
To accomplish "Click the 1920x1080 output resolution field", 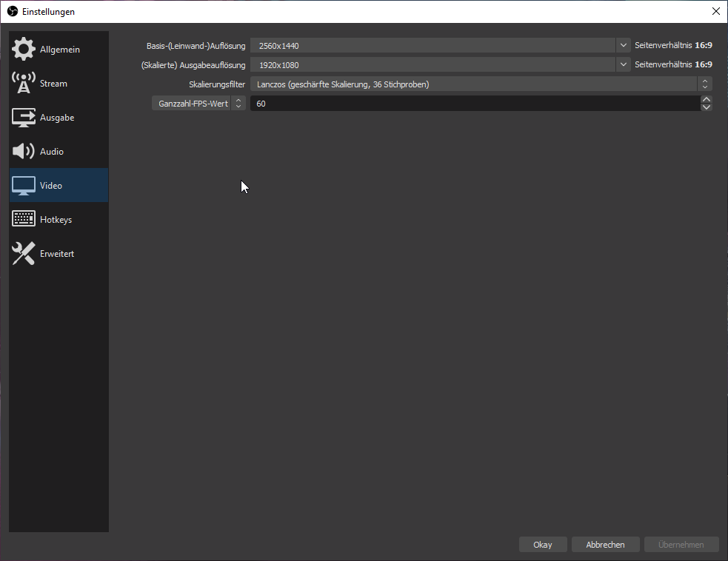I will tap(433, 64).
